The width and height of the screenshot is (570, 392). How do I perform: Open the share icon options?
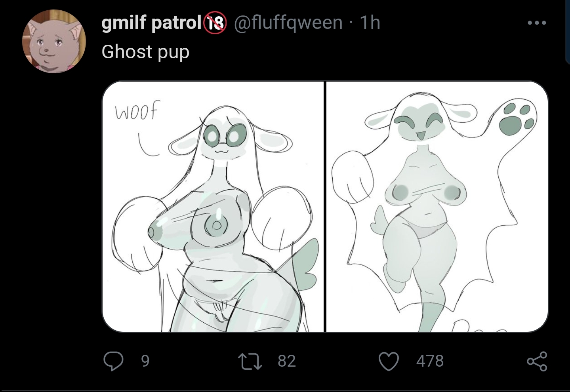[537, 361]
